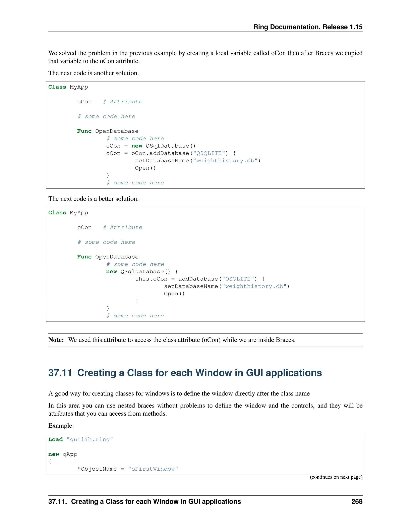
Task: Click the new qApp line
Action: [63, 454]
